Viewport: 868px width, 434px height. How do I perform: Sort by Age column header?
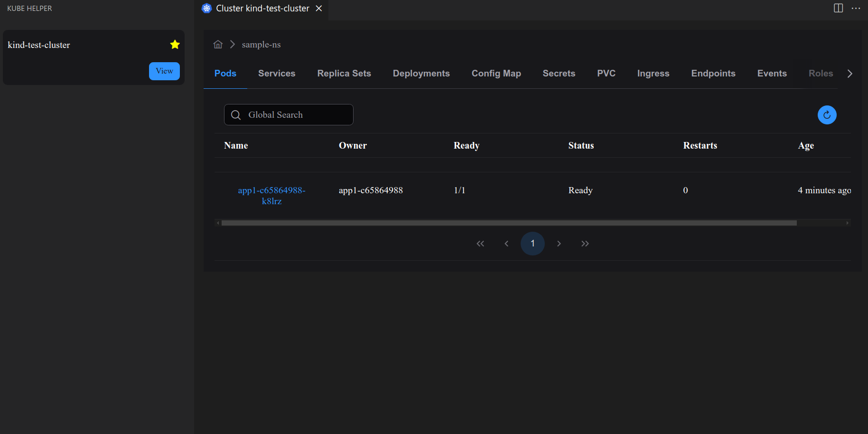point(806,146)
